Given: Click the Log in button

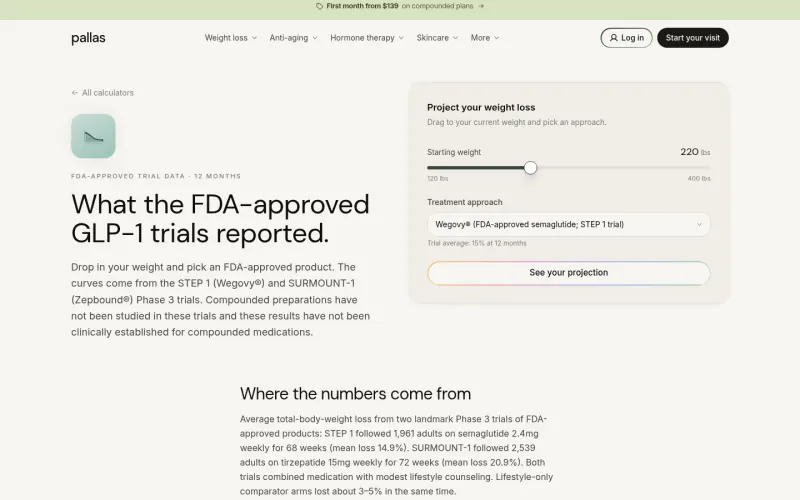Looking at the screenshot, I should [626, 38].
